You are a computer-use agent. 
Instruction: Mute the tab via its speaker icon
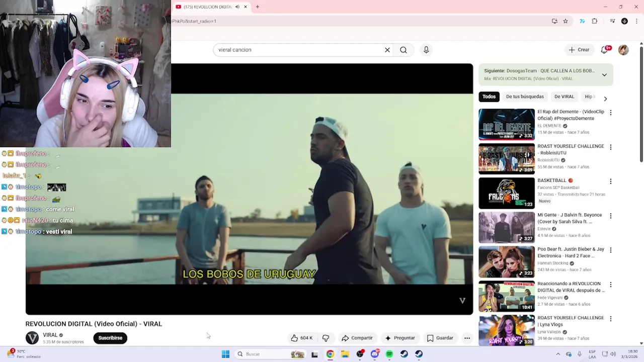[x=237, y=7]
